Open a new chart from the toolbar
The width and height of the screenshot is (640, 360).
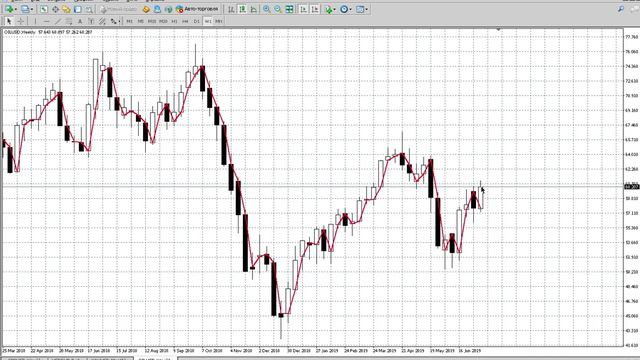pyautogui.click(x=9, y=9)
